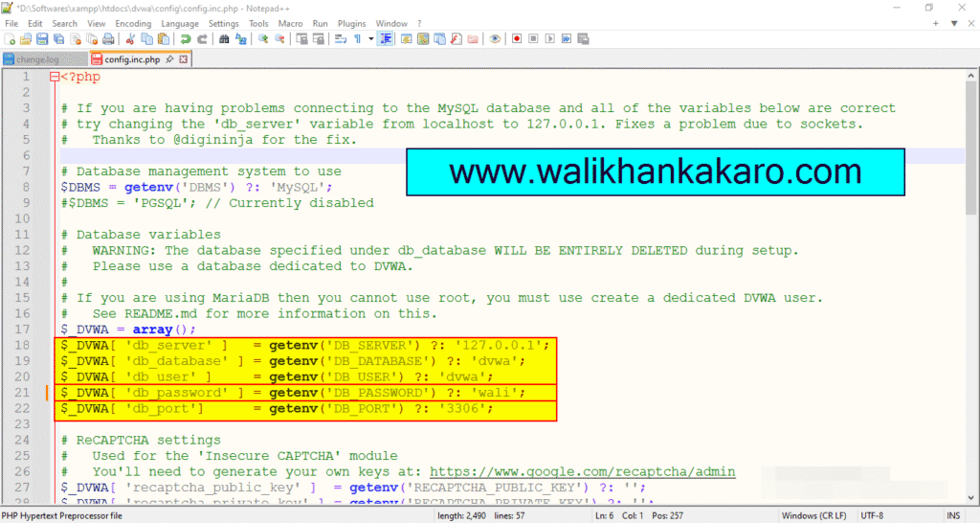Open the Edit menu
Viewport: 980px width, 523px height.
pyautogui.click(x=35, y=23)
